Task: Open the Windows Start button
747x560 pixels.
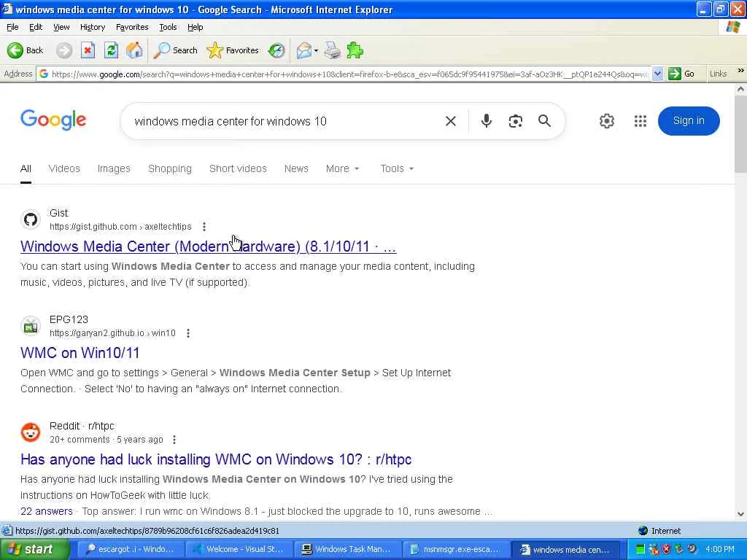Action: pos(34,550)
